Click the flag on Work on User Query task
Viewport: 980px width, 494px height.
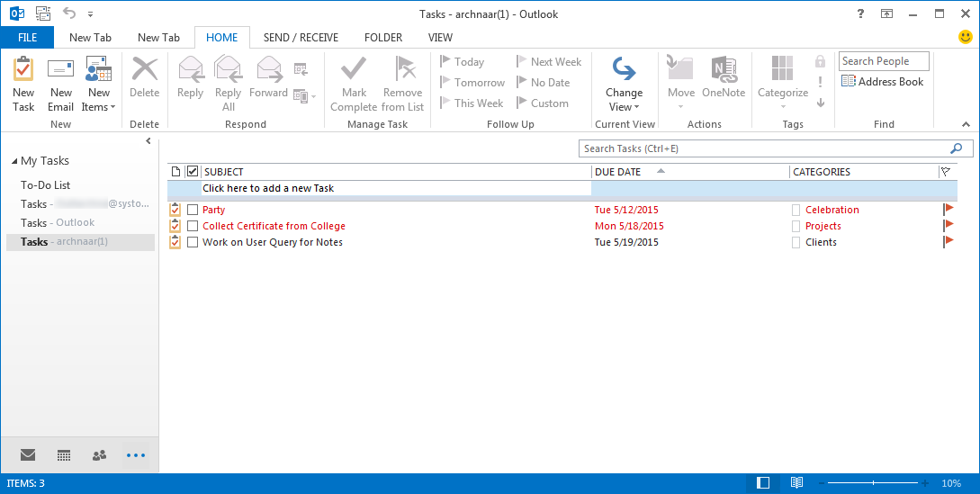[x=949, y=241]
